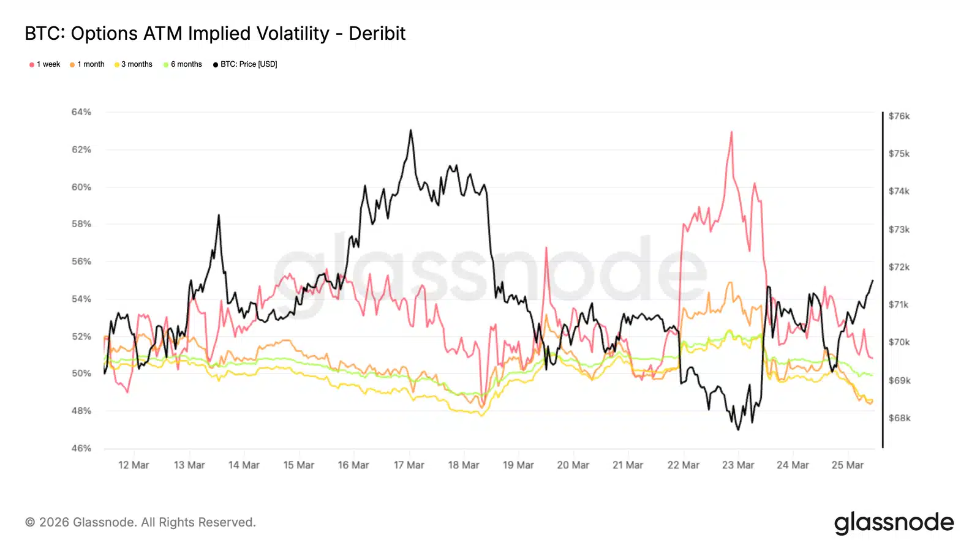Click the black BTC Price legend dot
Viewport: 980px width, 551px height.
216,65
